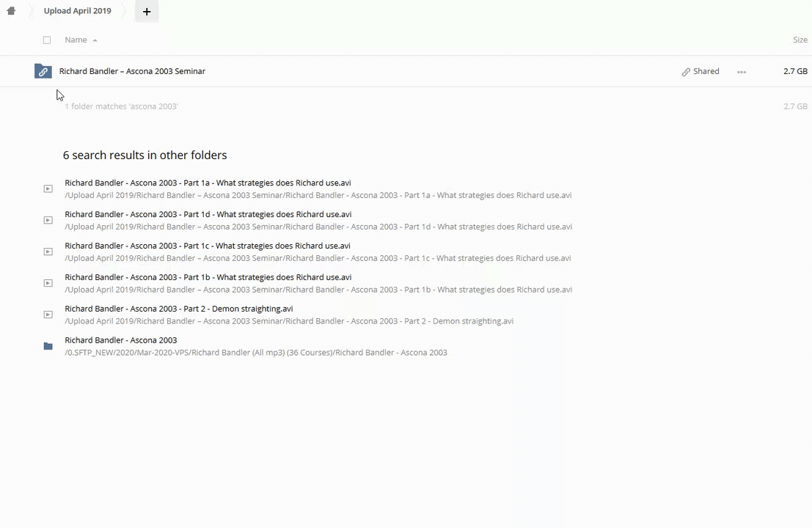Click video icon of Part 1b result
This screenshot has width=812, height=528.
(x=48, y=283)
